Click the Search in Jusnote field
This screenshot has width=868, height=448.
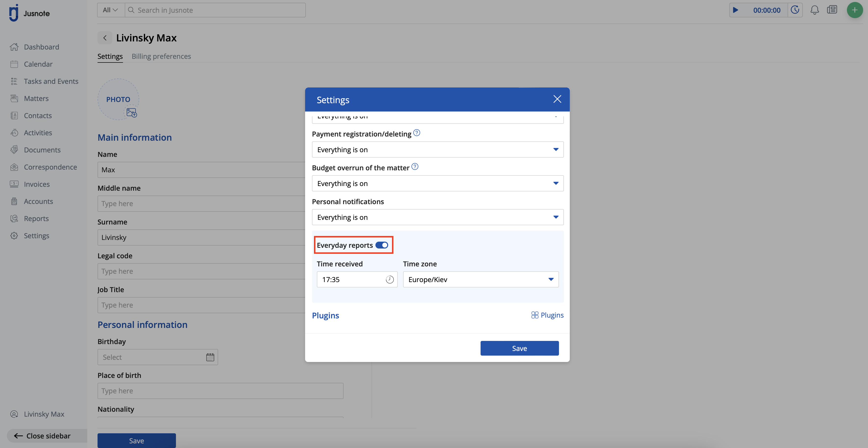[x=215, y=10]
